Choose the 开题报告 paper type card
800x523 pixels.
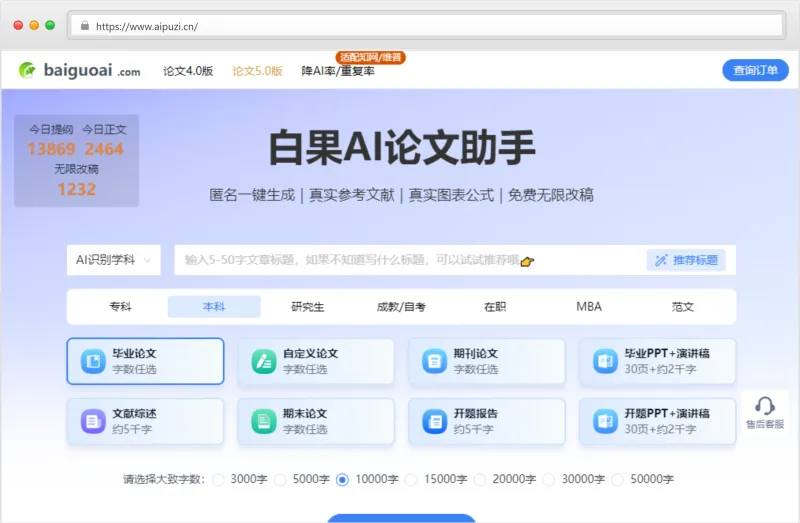tap(487, 421)
